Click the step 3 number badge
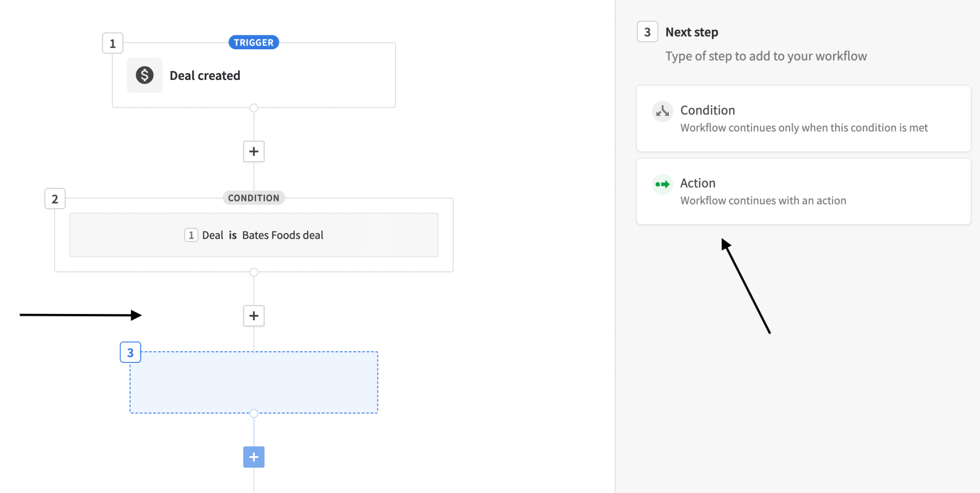The height and width of the screenshot is (493, 980). point(130,352)
